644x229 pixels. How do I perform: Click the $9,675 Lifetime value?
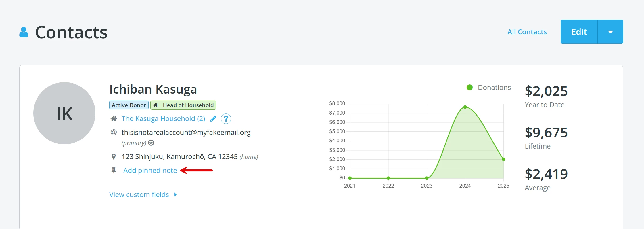pyautogui.click(x=546, y=133)
